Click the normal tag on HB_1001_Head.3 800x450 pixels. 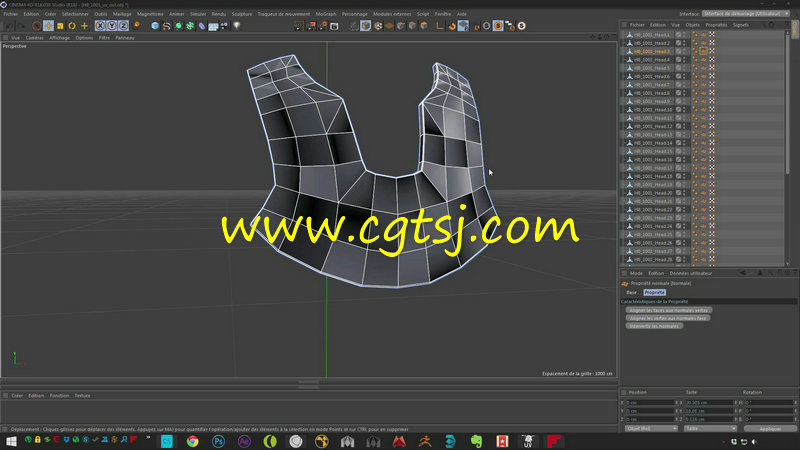704,52
